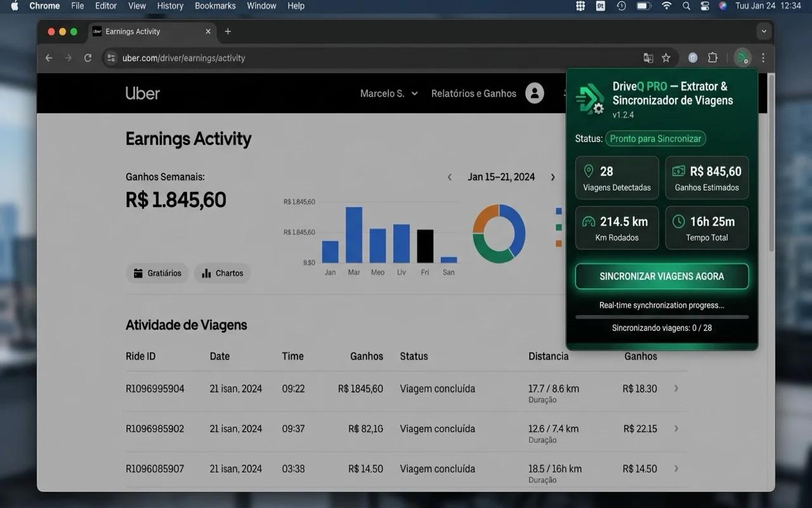Select ride ID R1096085907
This screenshot has height=508, width=812.
point(155,469)
